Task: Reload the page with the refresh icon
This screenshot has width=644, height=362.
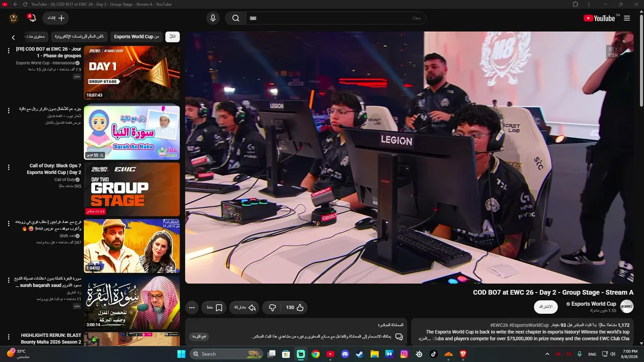Action: coord(25,5)
